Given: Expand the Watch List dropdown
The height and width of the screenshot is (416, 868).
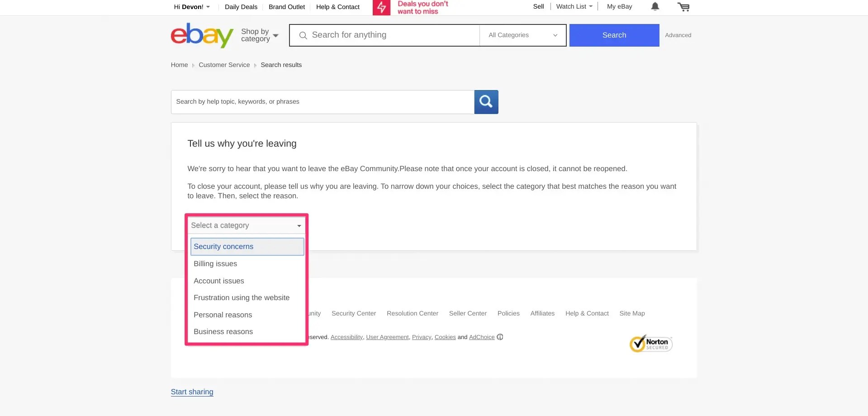Looking at the screenshot, I should pos(574,6).
